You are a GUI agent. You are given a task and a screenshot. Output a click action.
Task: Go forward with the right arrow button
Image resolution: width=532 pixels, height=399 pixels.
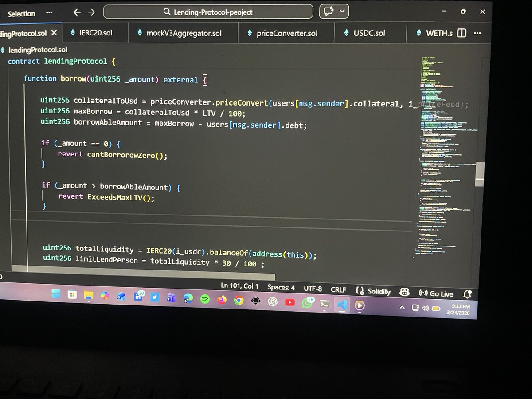pyautogui.click(x=91, y=12)
